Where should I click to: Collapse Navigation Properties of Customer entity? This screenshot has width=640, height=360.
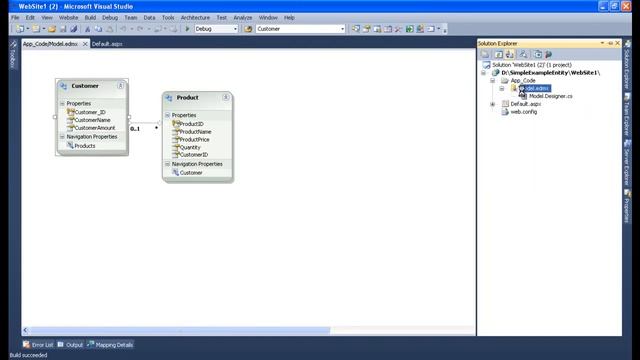coord(62,137)
